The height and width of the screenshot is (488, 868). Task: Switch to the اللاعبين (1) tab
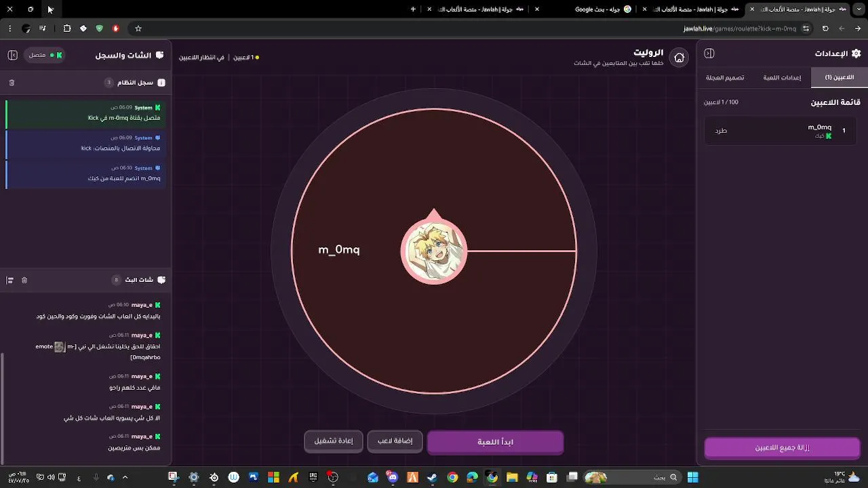coord(839,77)
